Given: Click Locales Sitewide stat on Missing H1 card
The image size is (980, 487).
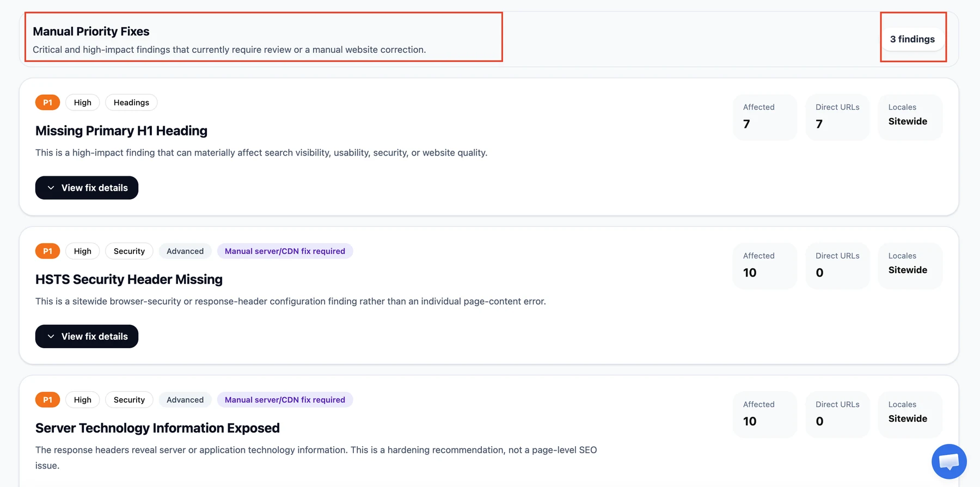Looking at the screenshot, I should [x=910, y=117].
